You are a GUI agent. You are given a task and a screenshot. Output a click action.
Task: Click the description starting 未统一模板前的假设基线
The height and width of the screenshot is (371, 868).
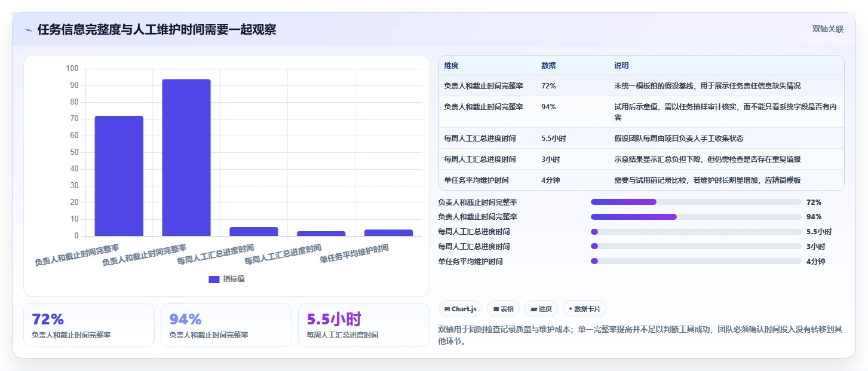[x=707, y=86]
